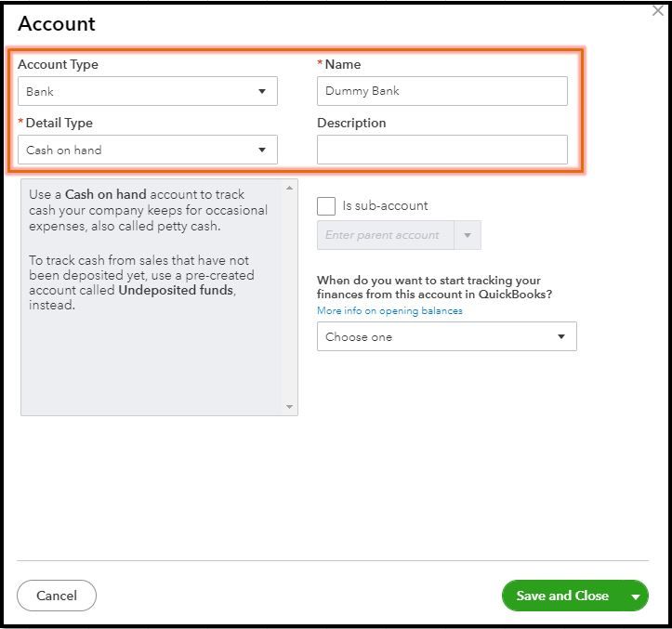Click the Save and Close button
This screenshot has height=629, width=672.
[x=562, y=596]
